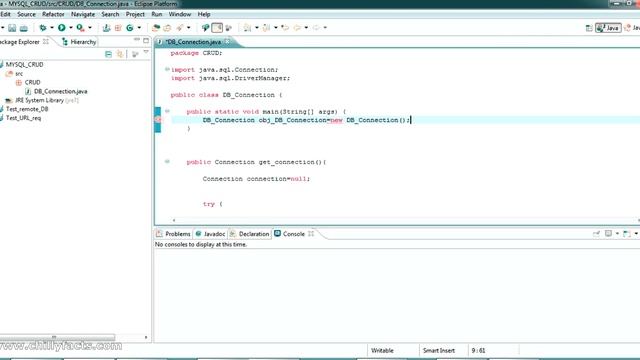Image resolution: width=640 pixels, height=360 pixels.
Task: Click New Java Class green icon
Action: pos(130,28)
